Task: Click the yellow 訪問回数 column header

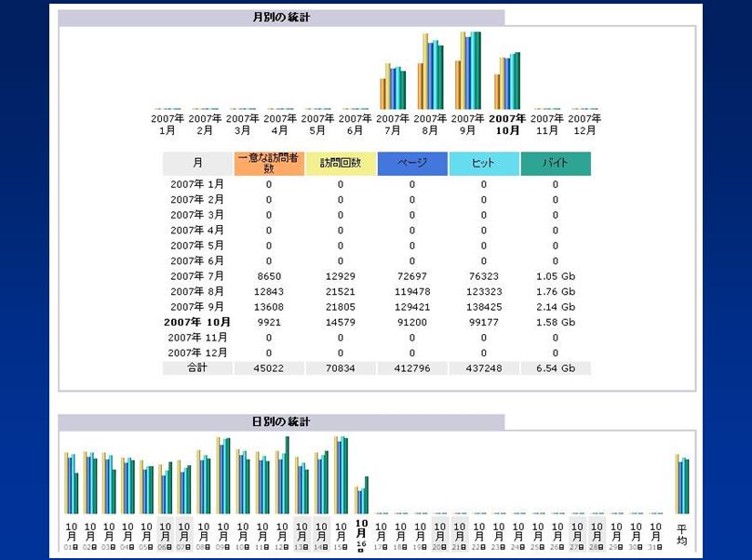Action: tap(341, 164)
